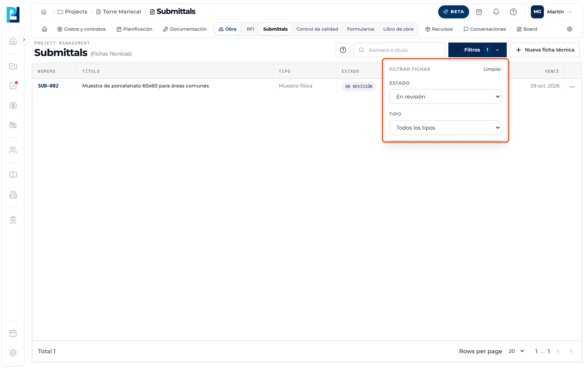588x368 pixels.
Task: Open Documentación section
Action: (x=185, y=29)
